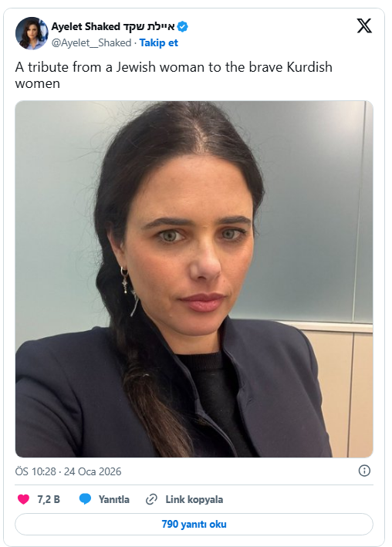Select the Link kopyala label
The image size is (392, 547).
[194, 500]
